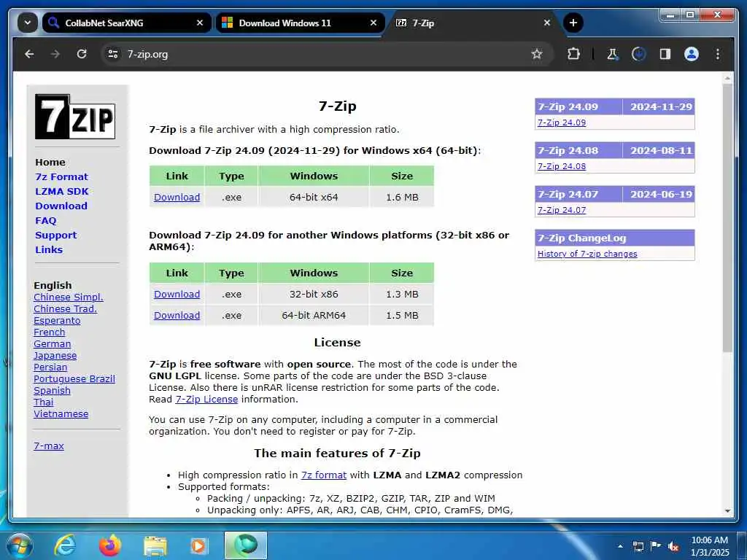Open the Support sidebar link

[55, 236]
